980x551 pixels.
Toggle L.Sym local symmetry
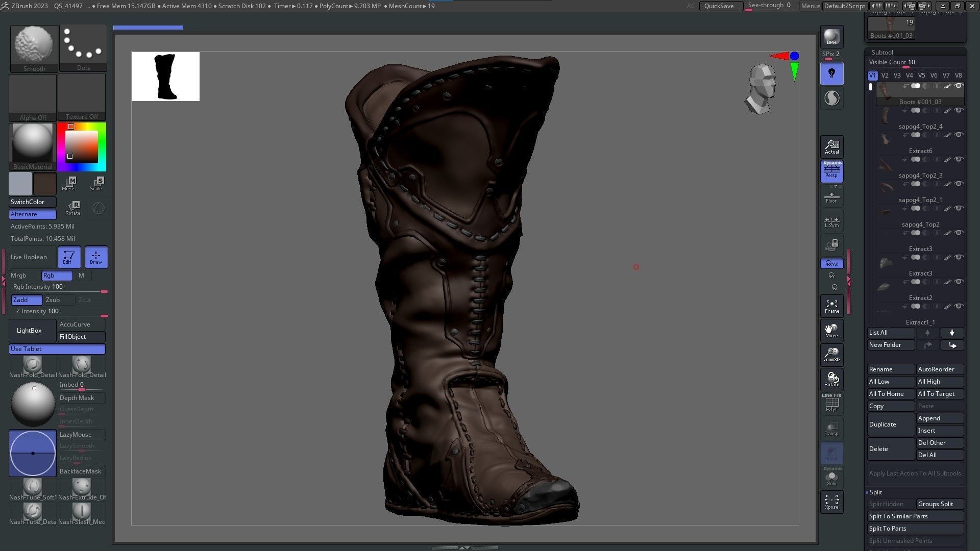[831, 221]
